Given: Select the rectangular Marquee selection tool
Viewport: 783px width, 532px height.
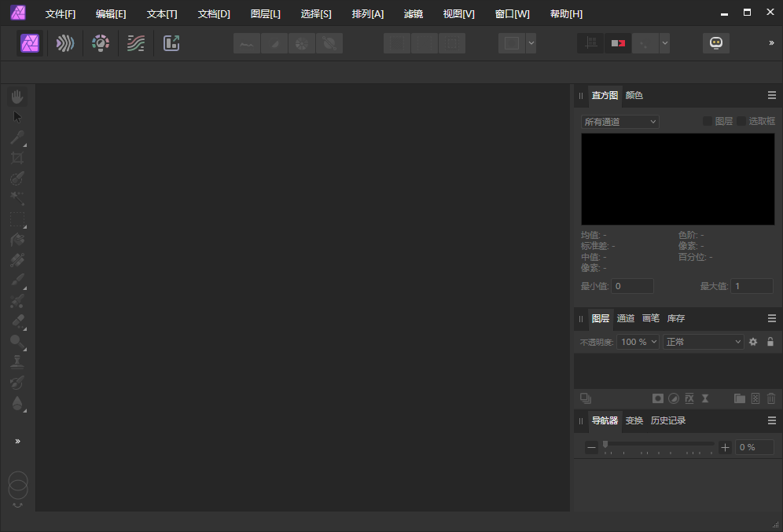Looking at the screenshot, I should tap(17, 218).
